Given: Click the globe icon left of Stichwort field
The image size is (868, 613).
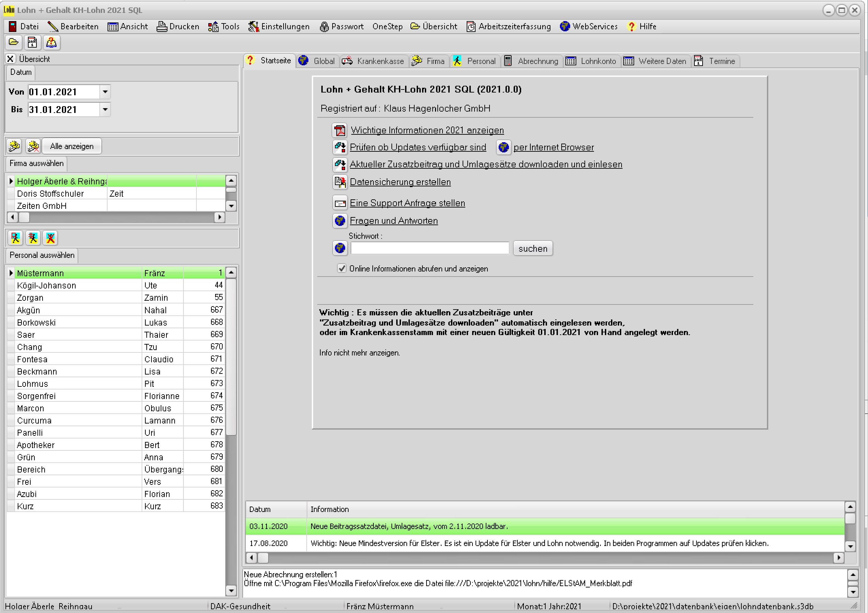Looking at the screenshot, I should (x=340, y=248).
